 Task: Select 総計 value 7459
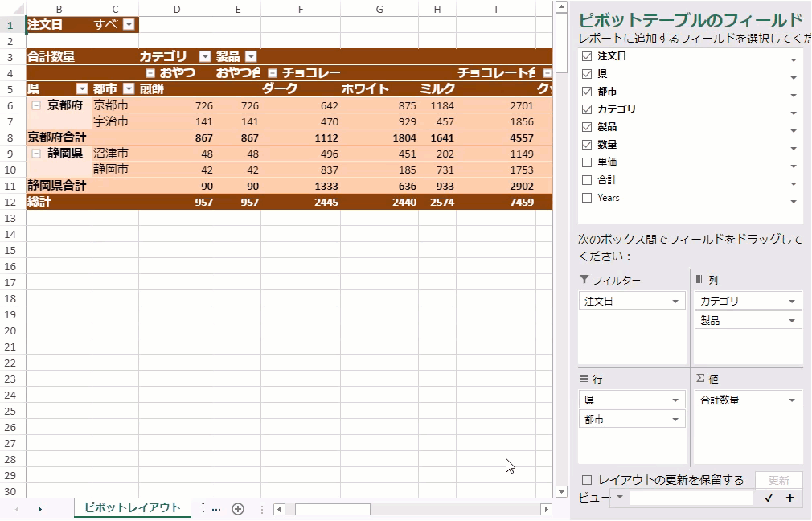point(496,202)
